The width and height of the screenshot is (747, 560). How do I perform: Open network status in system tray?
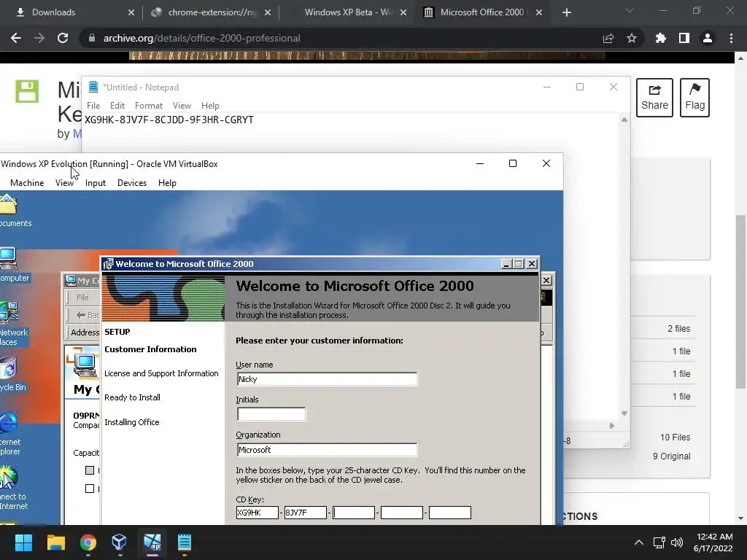tap(659, 542)
